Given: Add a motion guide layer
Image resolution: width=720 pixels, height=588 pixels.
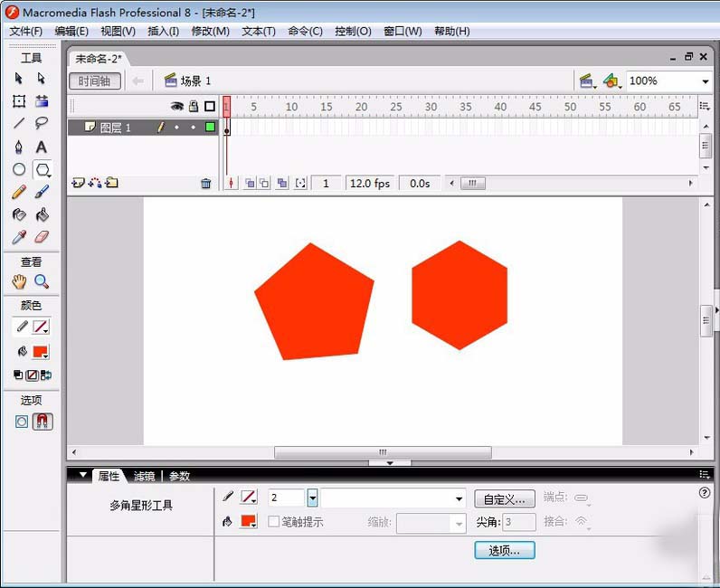Looking at the screenshot, I should click(95, 183).
